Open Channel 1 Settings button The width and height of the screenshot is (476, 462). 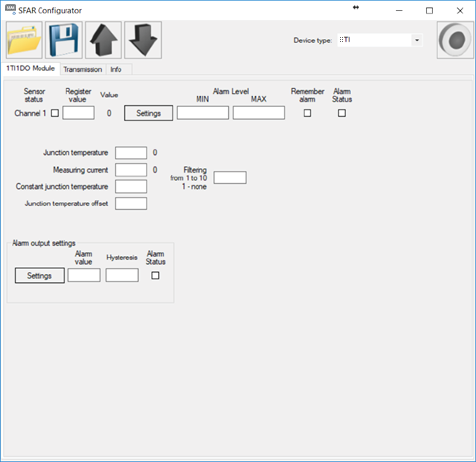149,113
